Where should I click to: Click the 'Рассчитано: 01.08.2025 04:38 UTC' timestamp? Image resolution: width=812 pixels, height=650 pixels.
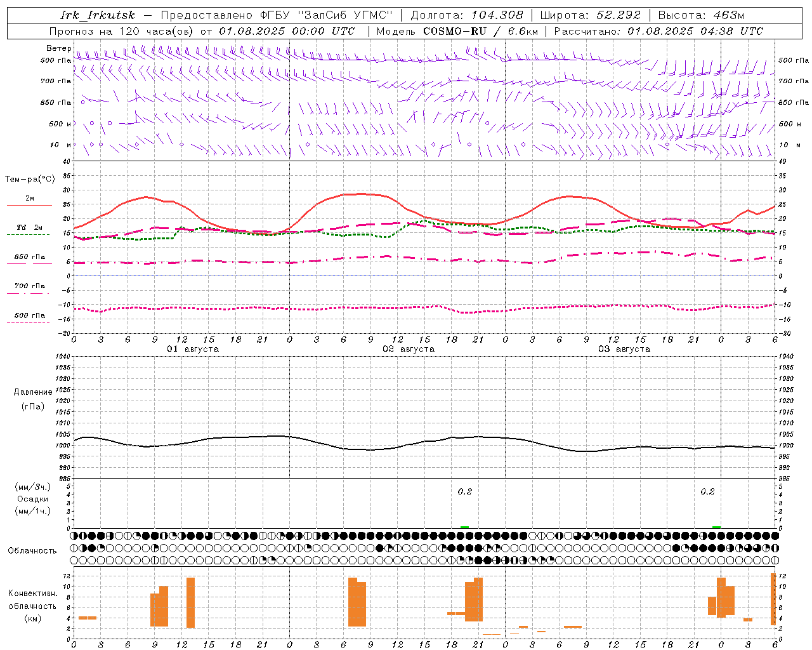(658, 31)
